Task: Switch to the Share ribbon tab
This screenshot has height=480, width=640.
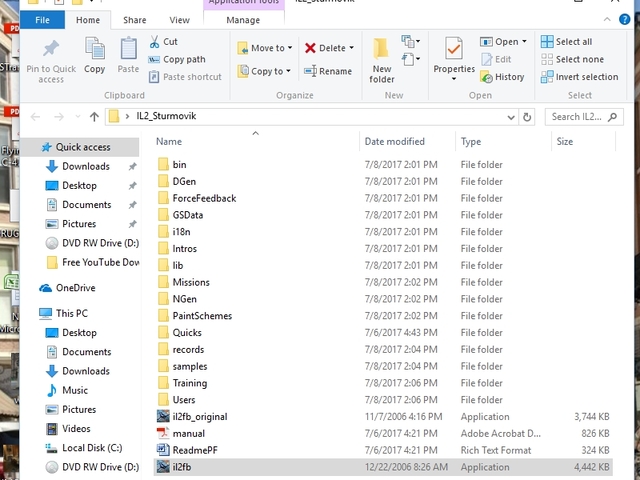Action: pos(135,20)
